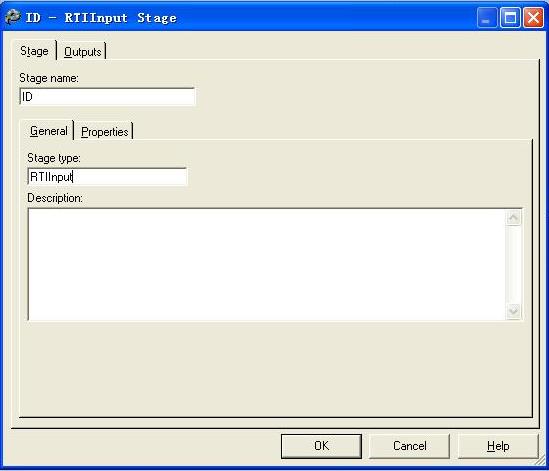The width and height of the screenshot is (549, 471).
Task: Click the RTIInput Stage window icon
Action: (x=13, y=17)
